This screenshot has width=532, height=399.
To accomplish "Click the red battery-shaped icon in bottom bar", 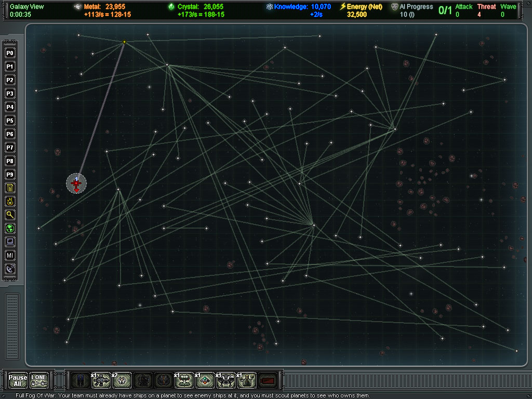I will 267,380.
